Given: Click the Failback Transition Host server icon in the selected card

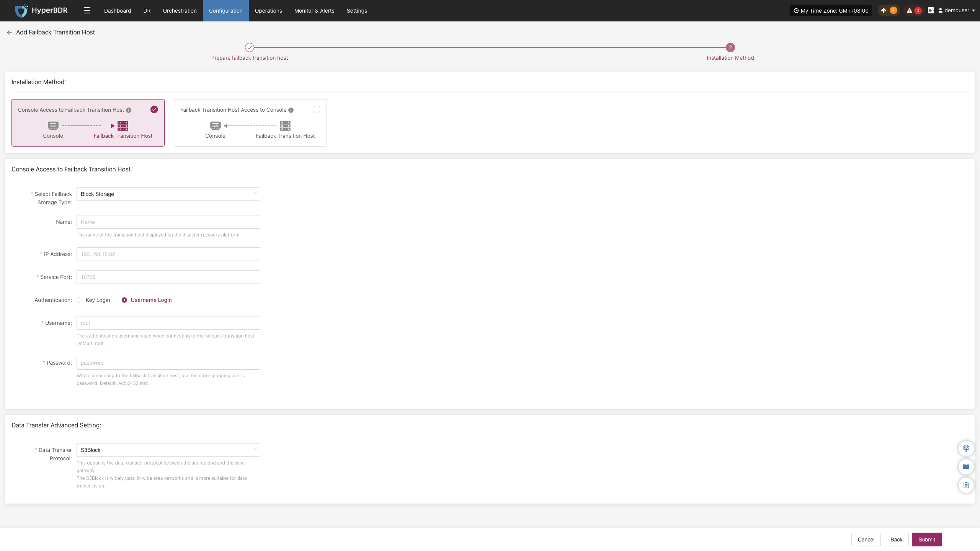Looking at the screenshot, I should (x=123, y=126).
